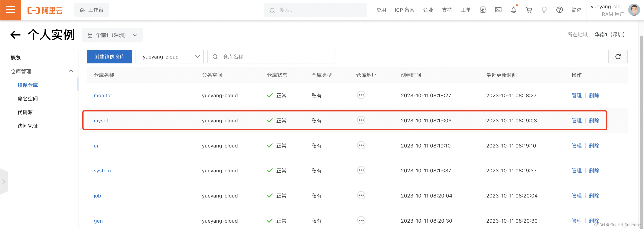This screenshot has width=644, height=229.
Task: Open 命名空间 in the sidebar
Action: (28, 99)
